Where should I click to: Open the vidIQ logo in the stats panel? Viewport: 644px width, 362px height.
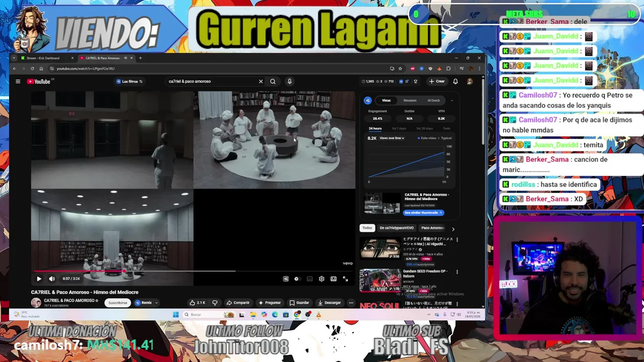point(368,101)
